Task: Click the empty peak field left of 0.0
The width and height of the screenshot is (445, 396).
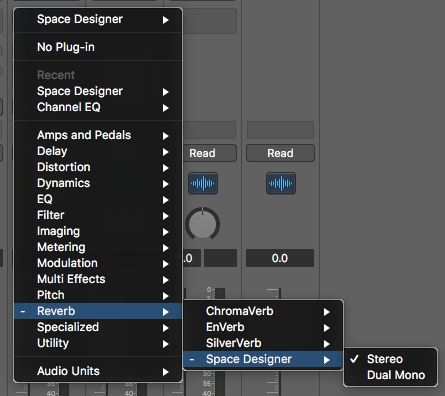Action: [x=220, y=258]
